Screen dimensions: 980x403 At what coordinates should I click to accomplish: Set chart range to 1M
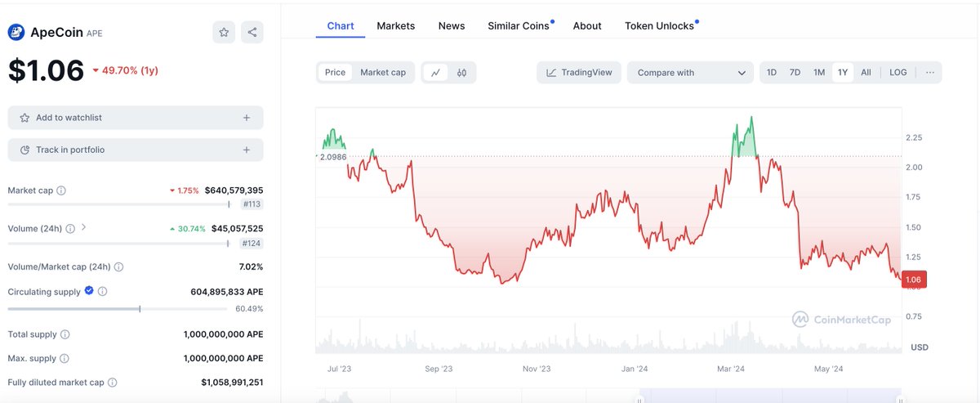point(819,73)
